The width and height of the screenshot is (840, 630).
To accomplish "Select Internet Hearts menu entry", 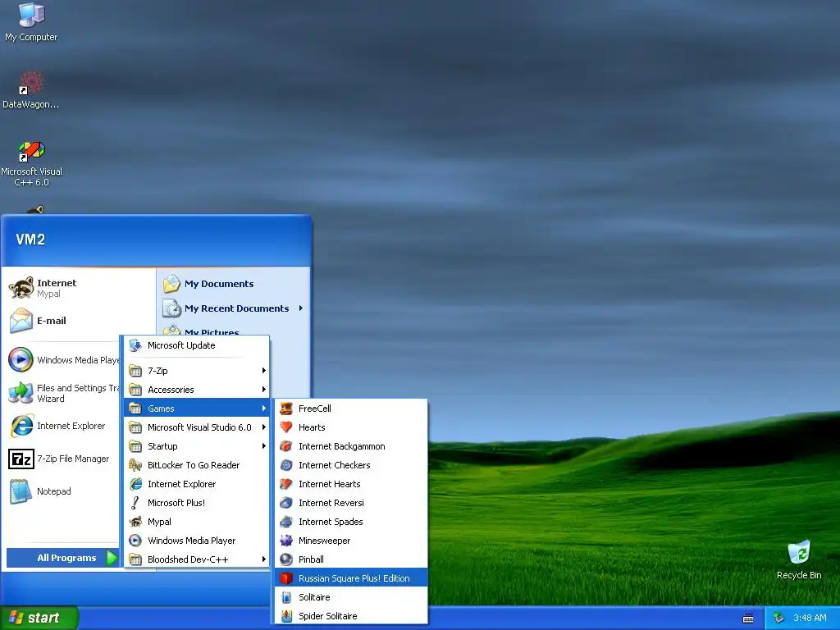I will click(351, 484).
